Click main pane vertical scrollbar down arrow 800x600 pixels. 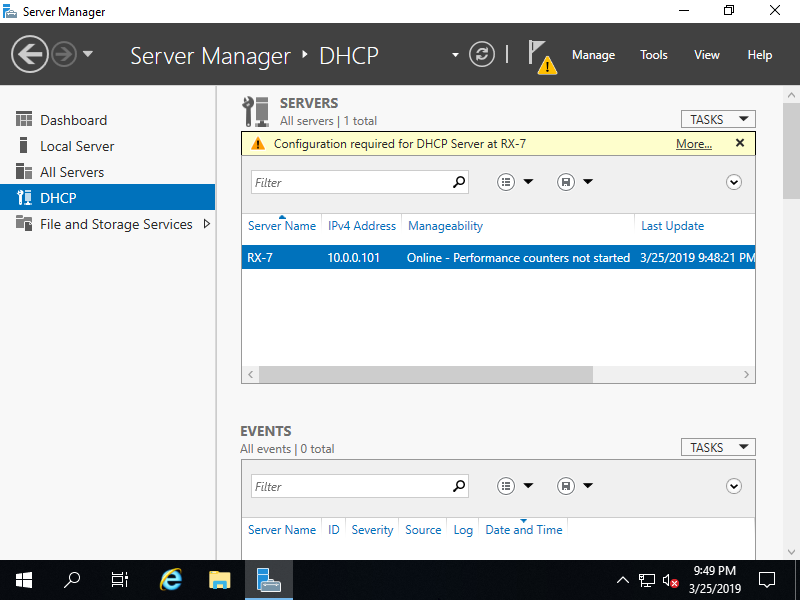pos(791,552)
